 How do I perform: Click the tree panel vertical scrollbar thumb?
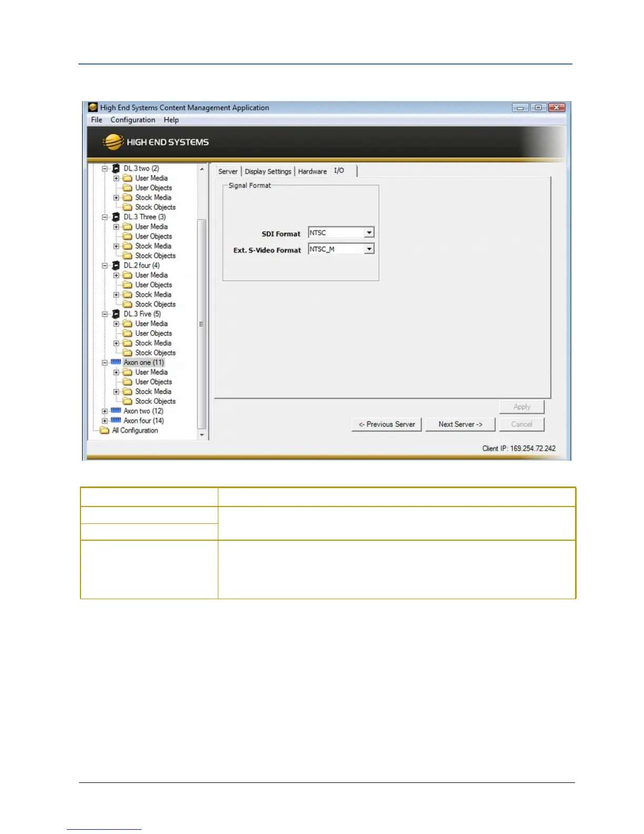coord(202,324)
